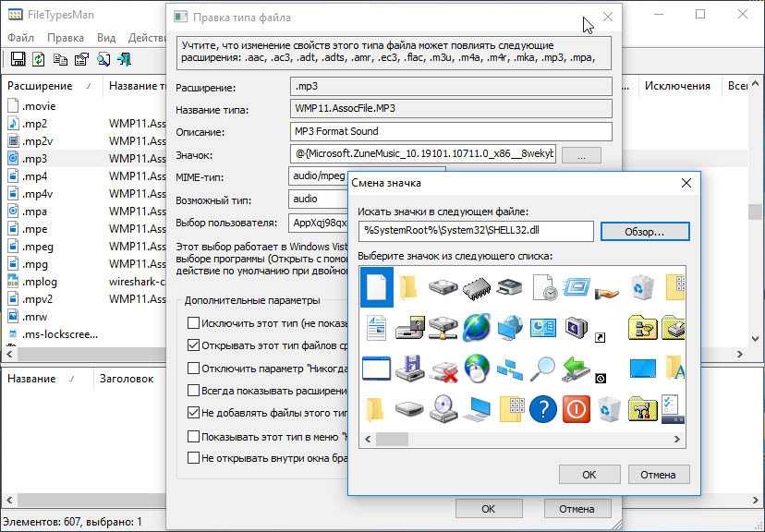Image resolution: width=765 pixels, height=532 pixels.
Task: Select the printer icon in top row
Action: coord(510,287)
